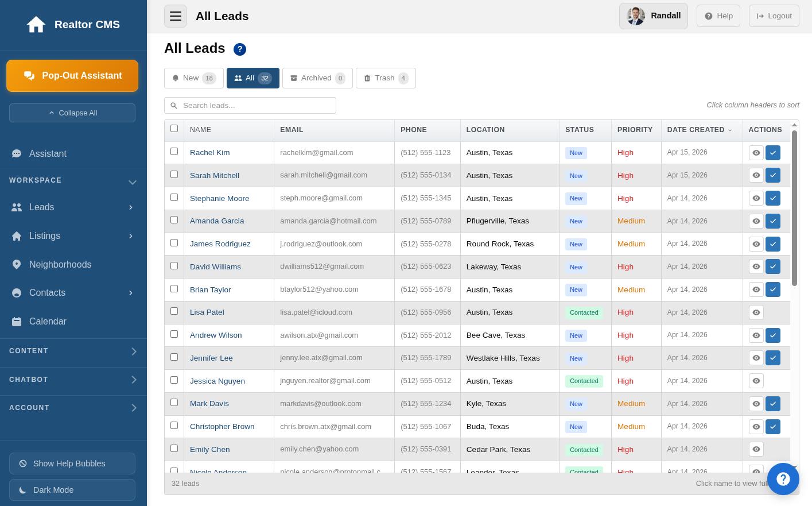View Jennifer Lee's lead eye icon
The image size is (812, 506).
[756, 358]
